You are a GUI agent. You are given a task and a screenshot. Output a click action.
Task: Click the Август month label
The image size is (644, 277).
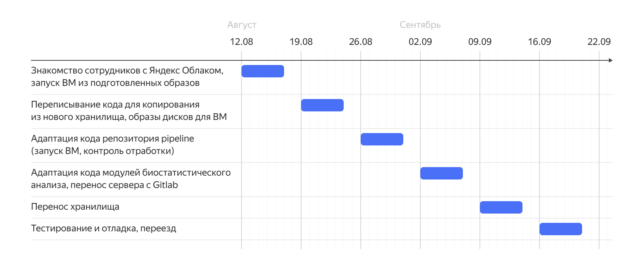tap(241, 25)
